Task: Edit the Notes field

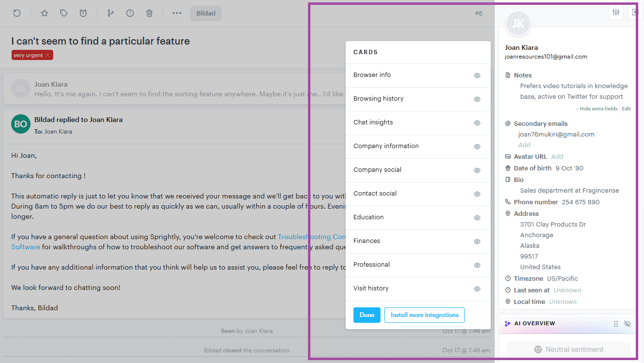Action: [626, 108]
